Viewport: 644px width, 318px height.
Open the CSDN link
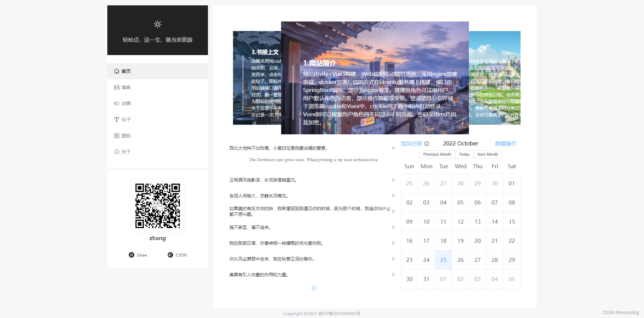(177, 255)
